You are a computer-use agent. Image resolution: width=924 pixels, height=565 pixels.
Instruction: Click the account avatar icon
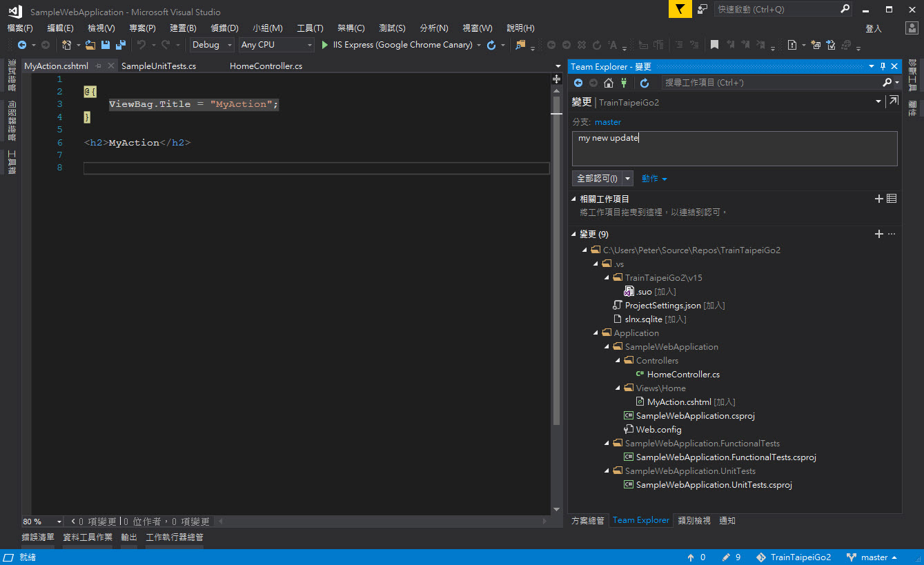(912, 28)
